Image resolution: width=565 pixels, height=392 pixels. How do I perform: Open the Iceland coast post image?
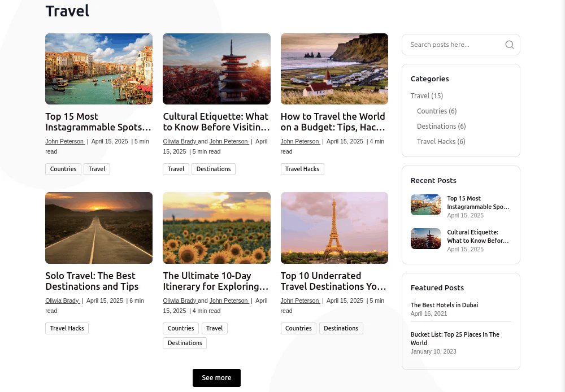click(334, 69)
